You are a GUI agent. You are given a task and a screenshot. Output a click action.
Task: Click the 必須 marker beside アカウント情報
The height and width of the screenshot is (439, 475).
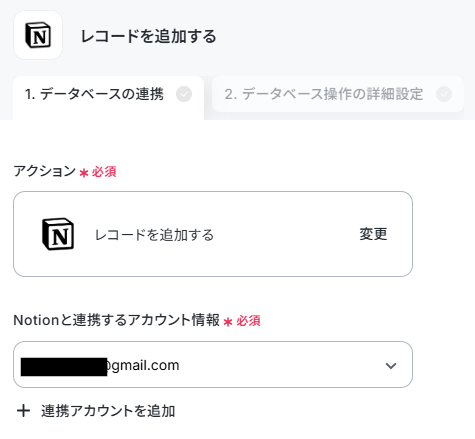248,321
